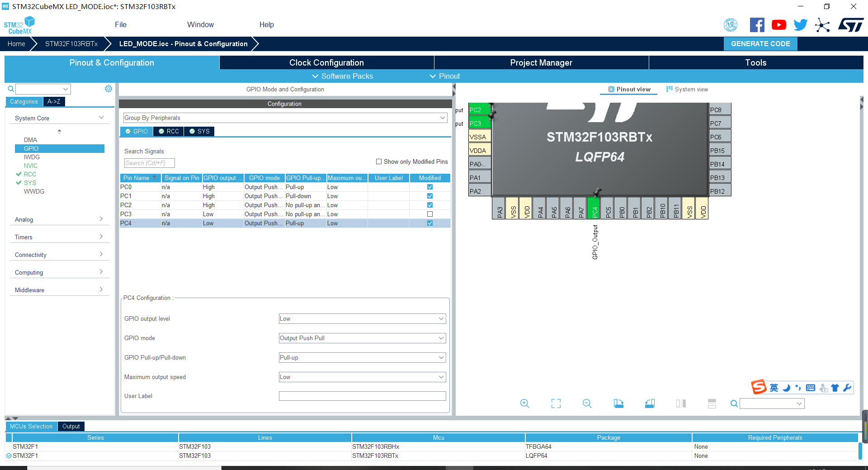Toggle Sogou punctuation mode icon
The height and width of the screenshot is (470, 868).
pos(798,388)
